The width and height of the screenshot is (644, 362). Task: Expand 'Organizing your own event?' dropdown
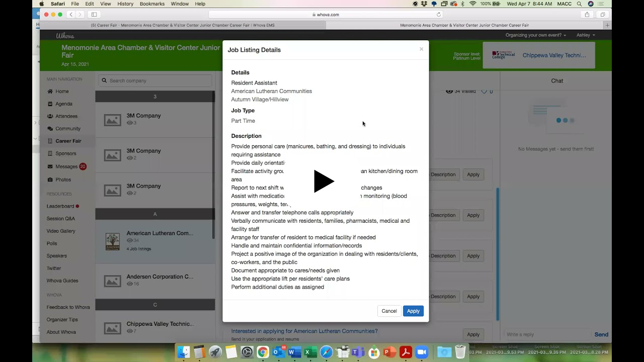536,35
